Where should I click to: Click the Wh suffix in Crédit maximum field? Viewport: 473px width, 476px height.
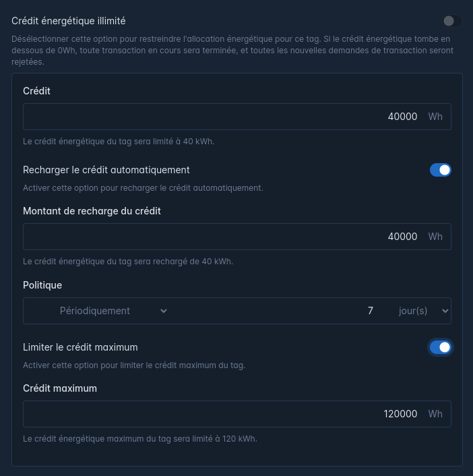pyautogui.click(x=435, y=414)
